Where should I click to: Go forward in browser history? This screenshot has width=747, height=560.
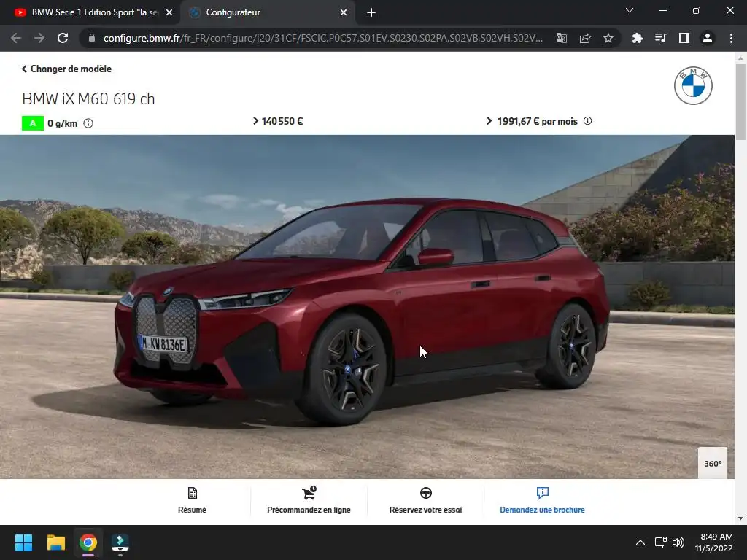[39, 38]
